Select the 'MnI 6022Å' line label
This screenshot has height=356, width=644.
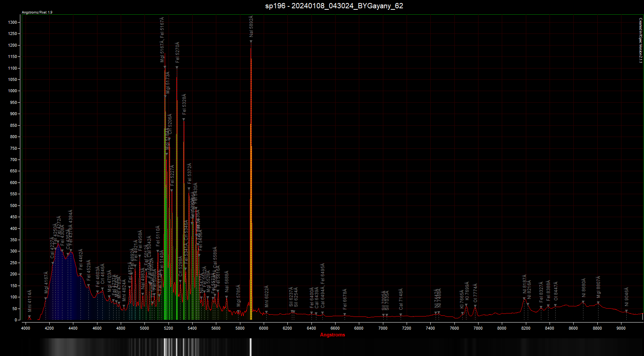click(x=267, y=296)
